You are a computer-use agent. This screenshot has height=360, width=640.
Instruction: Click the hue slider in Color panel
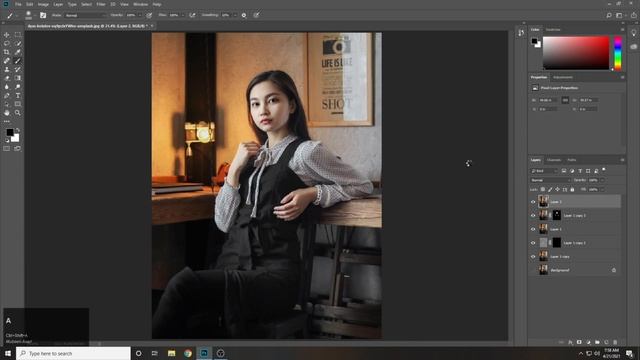[x=618, y=53]
